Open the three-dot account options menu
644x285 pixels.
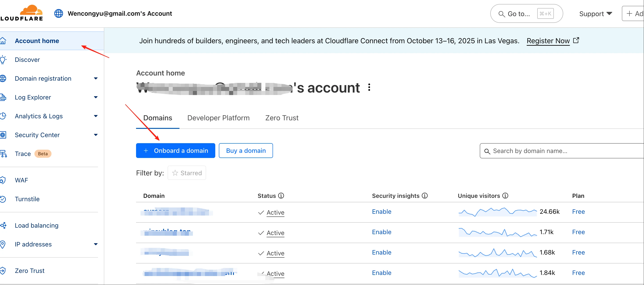click(369, 87)
